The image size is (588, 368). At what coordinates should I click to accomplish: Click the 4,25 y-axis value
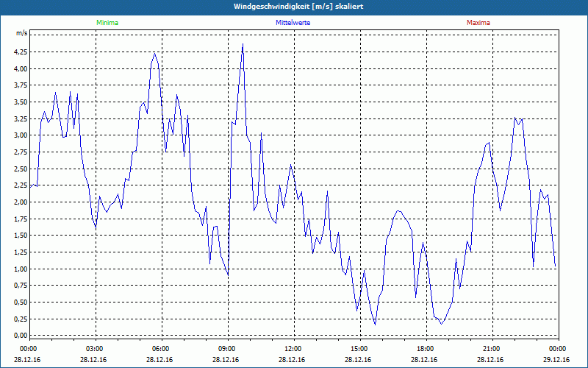21,52
